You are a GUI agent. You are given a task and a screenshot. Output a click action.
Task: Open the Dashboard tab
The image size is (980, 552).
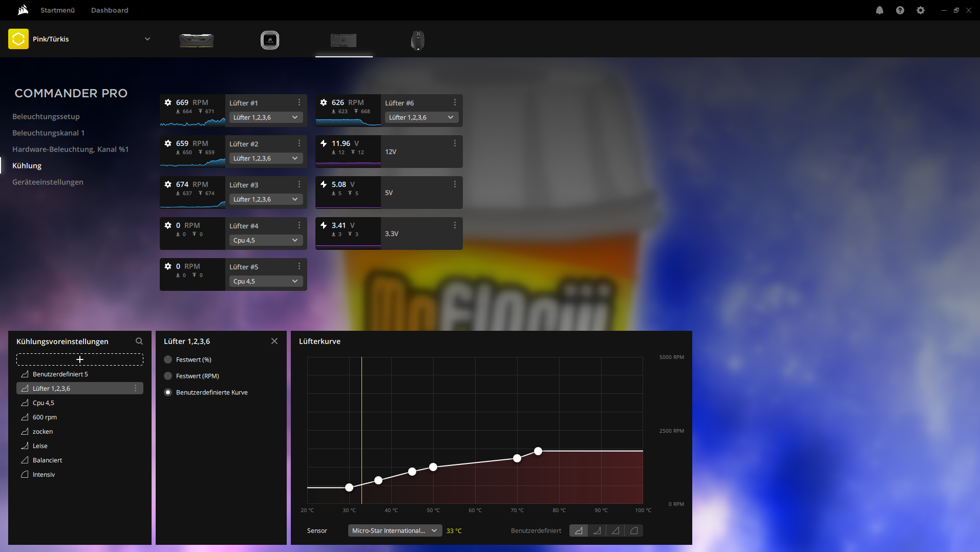tap(110, 10)
